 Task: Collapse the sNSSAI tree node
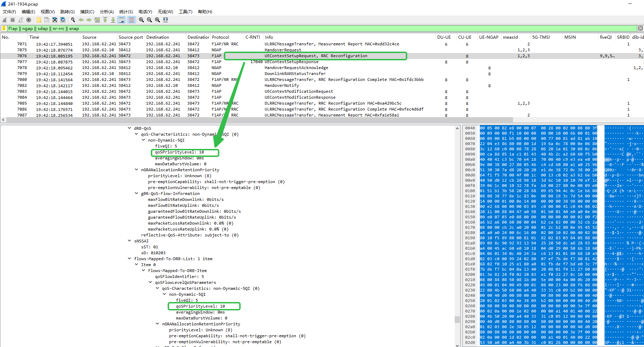point(130,241)
